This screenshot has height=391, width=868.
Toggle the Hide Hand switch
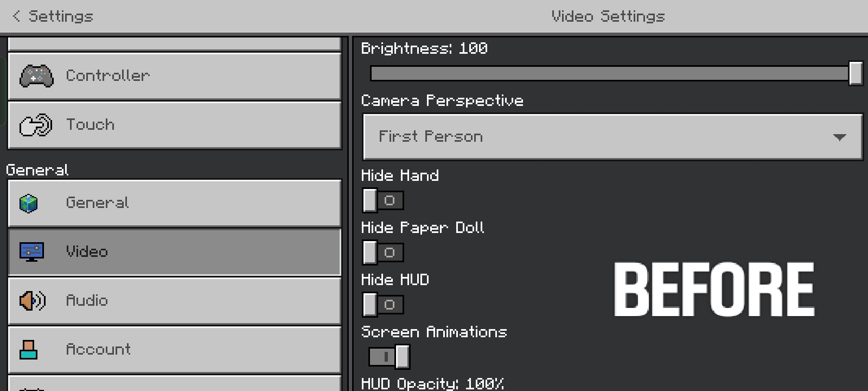click(x=383, y=200)
